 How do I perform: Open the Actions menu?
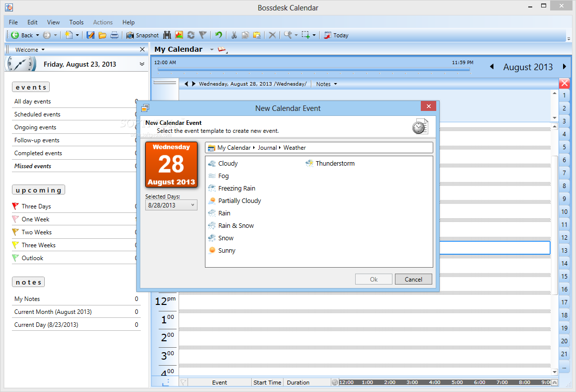pos(103,22)
